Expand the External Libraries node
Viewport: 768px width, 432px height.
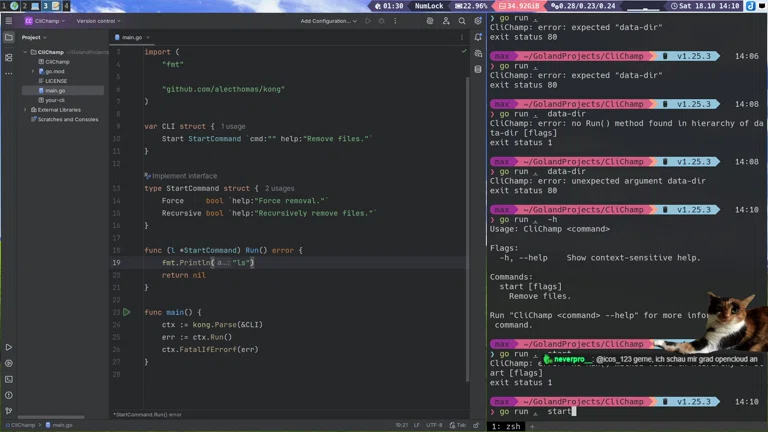[x=25, y=110]
